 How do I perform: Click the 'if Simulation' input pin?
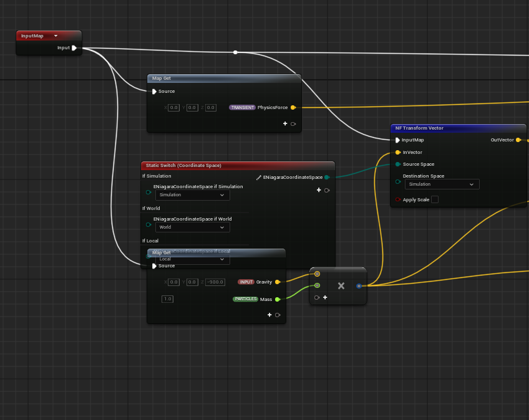click(148, 192)
